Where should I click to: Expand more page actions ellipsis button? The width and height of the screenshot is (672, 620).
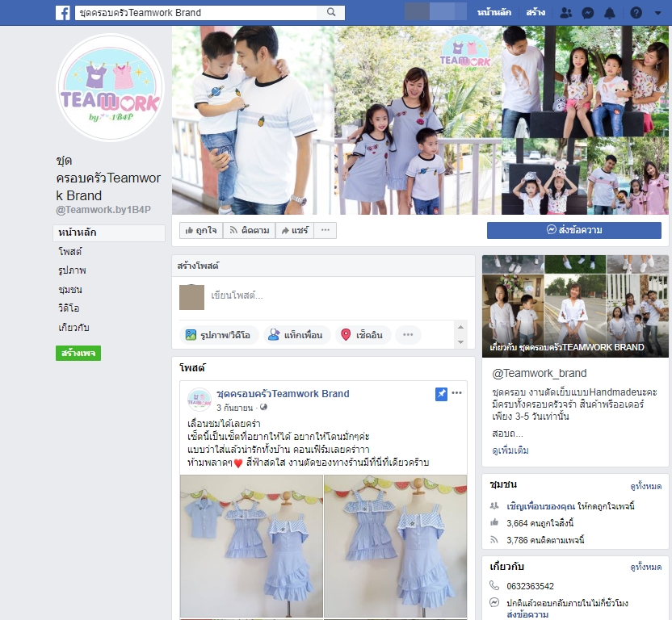325,230
